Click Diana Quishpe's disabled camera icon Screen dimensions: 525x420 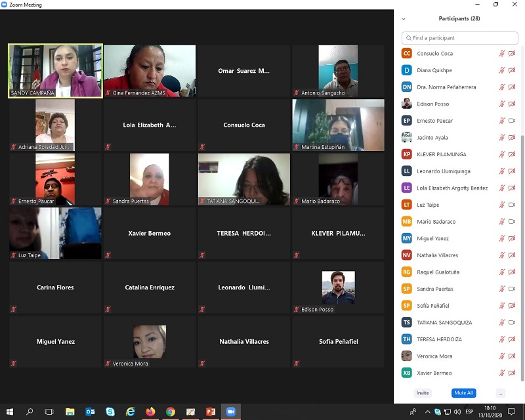pyautogui.click(x=512, y=70)
